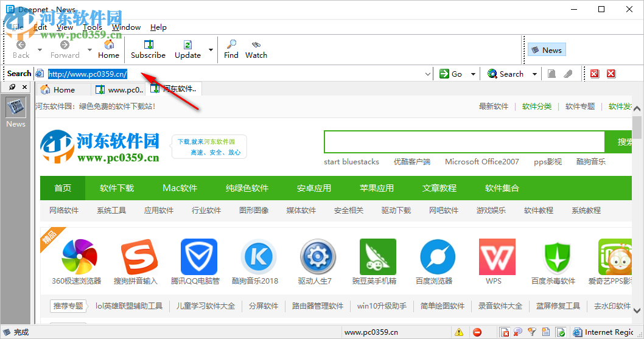Click the Subscribe toolbar button
Viewport: 644px width, 339px height.
click(x=148, y=49)
